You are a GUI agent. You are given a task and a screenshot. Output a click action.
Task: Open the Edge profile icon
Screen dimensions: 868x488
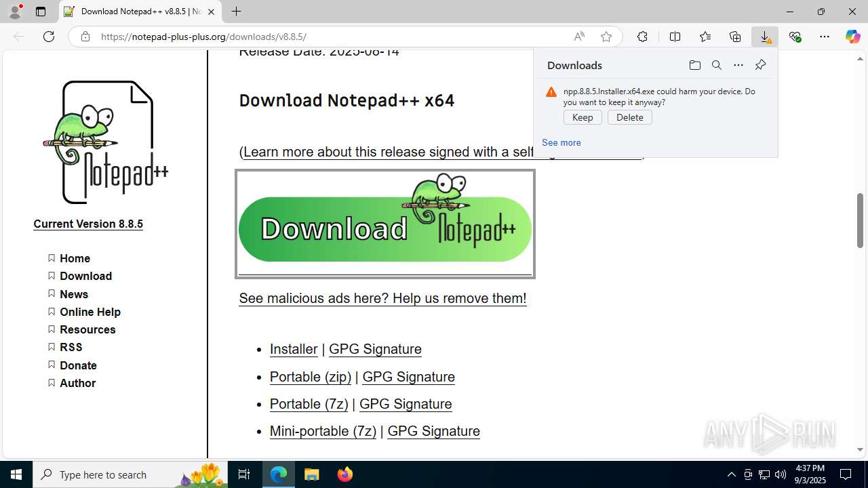click(15, 12)
